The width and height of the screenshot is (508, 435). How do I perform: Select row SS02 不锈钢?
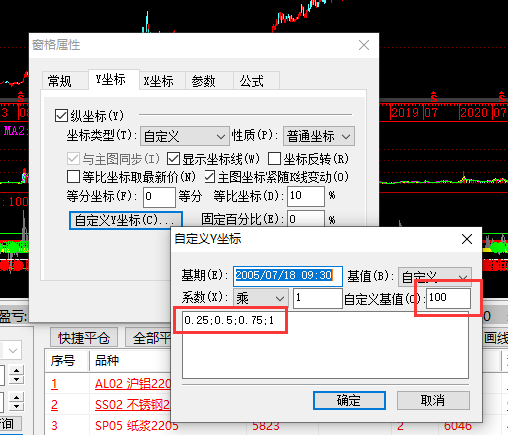(132, 405)
